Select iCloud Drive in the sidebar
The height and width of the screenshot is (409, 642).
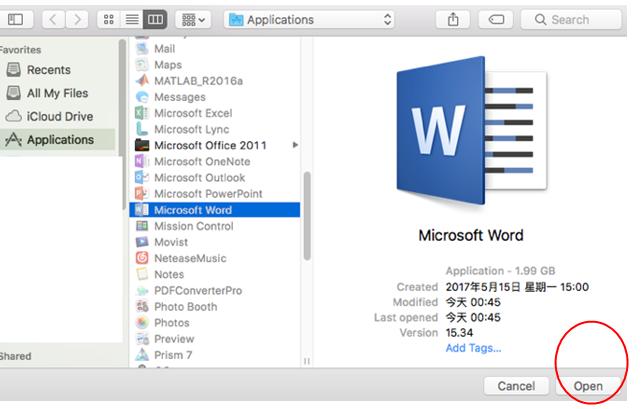point(60,117)
